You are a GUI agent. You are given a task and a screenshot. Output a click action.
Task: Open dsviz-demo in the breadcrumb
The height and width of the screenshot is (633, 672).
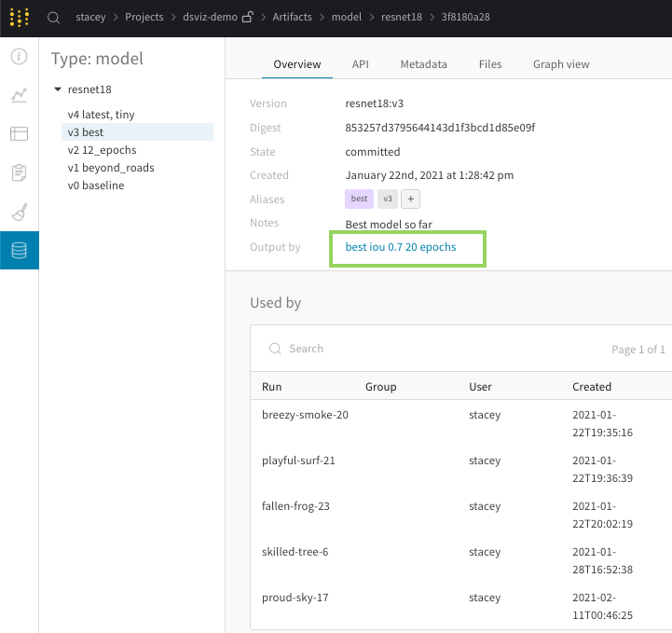coord(210,17)
